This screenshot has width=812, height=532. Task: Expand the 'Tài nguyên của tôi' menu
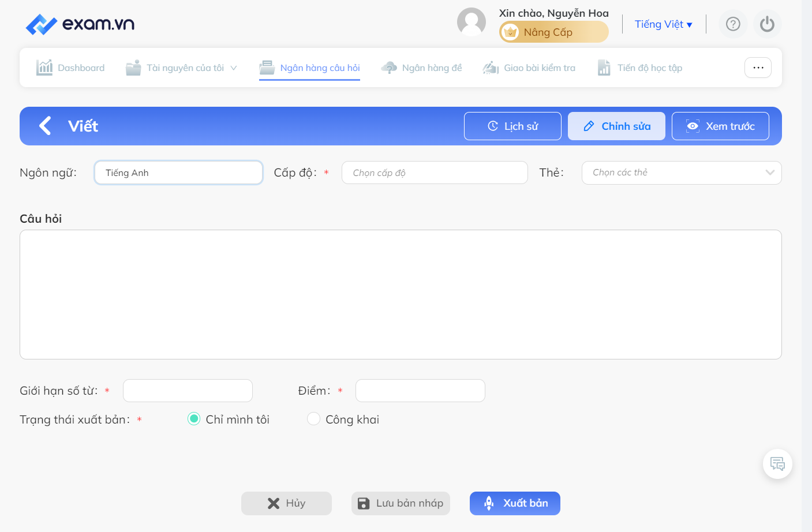click(x=182, y=68)
